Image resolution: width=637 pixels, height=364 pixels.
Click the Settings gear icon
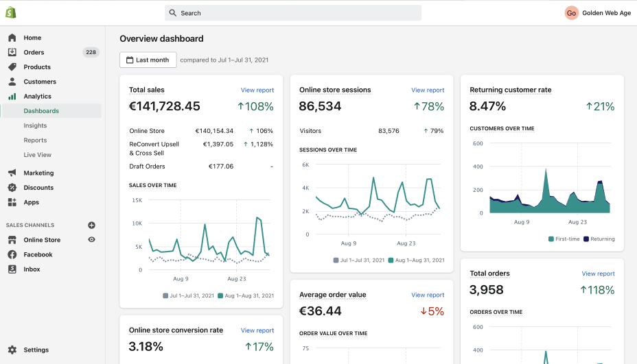coord(12,350)
